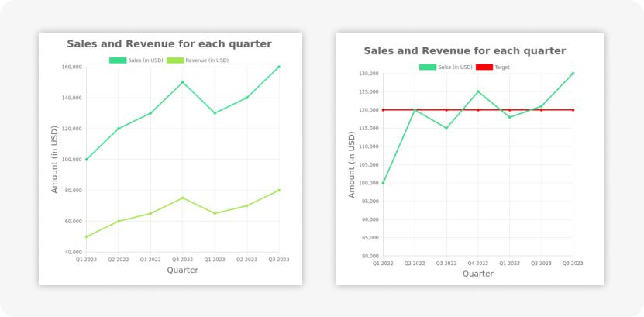Click the red Target legend swatch
The image size is (644, 317).
(x=484, y=67)
